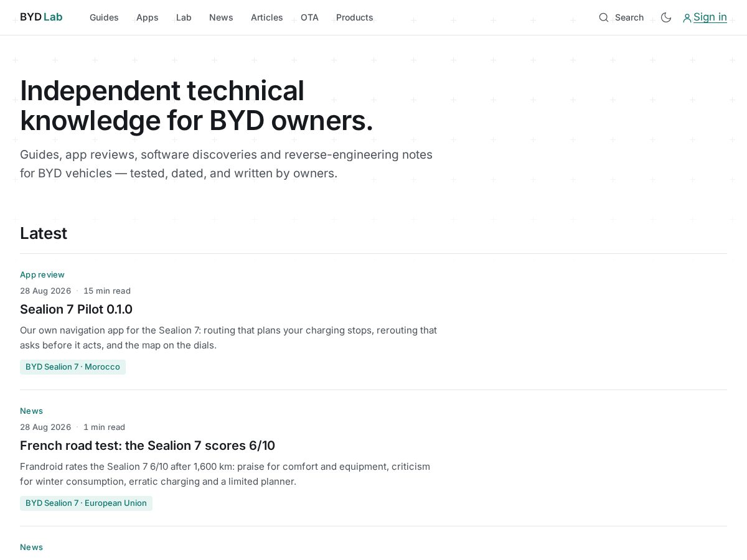Click the Search field label
This screenshot has height=560, width=747.
629,17
